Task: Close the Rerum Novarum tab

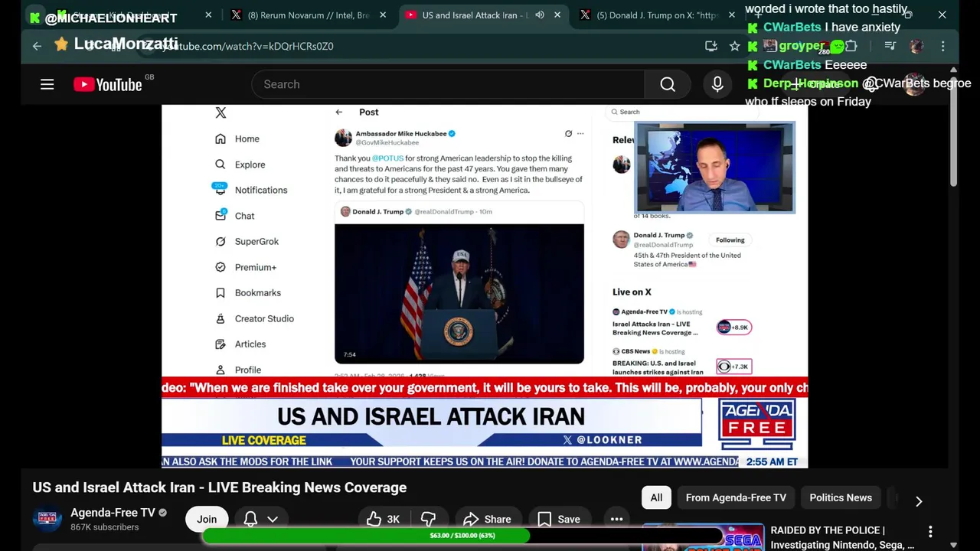Action: [x=383, y=15]
